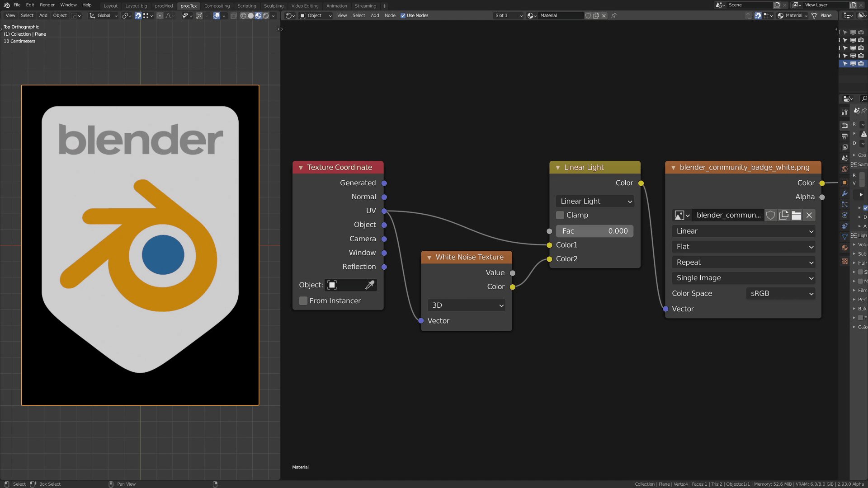Open the Single Image source dropdown

[x=743, y=278]
